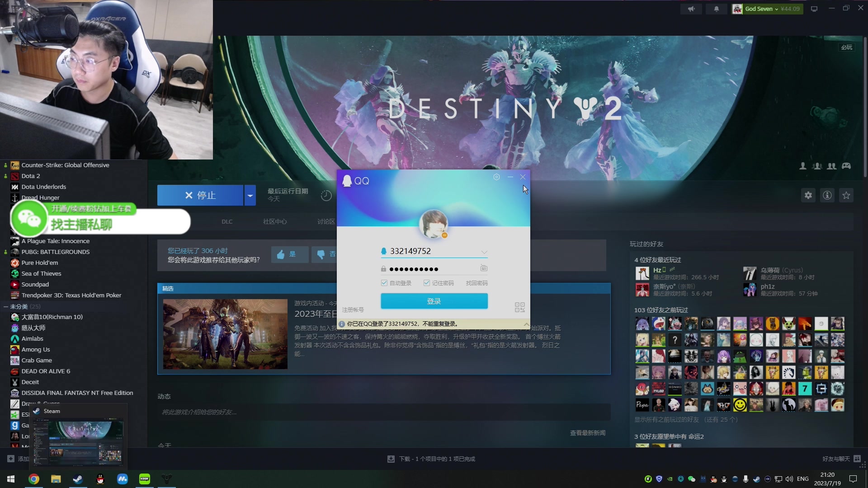Open friend Hz's profile avatar
The image size is (868, 488).
(x=642, y=273)
